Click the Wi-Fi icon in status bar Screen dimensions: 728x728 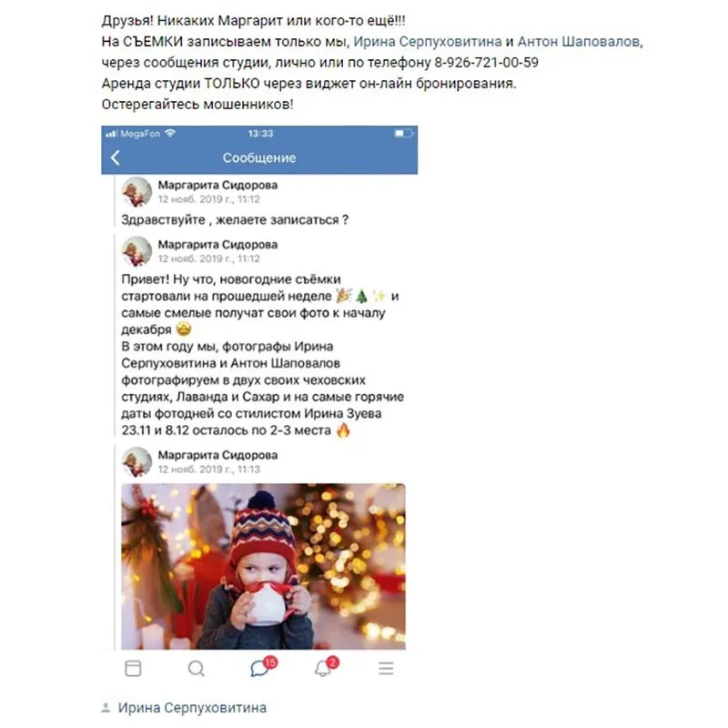(x=170, y=133)
